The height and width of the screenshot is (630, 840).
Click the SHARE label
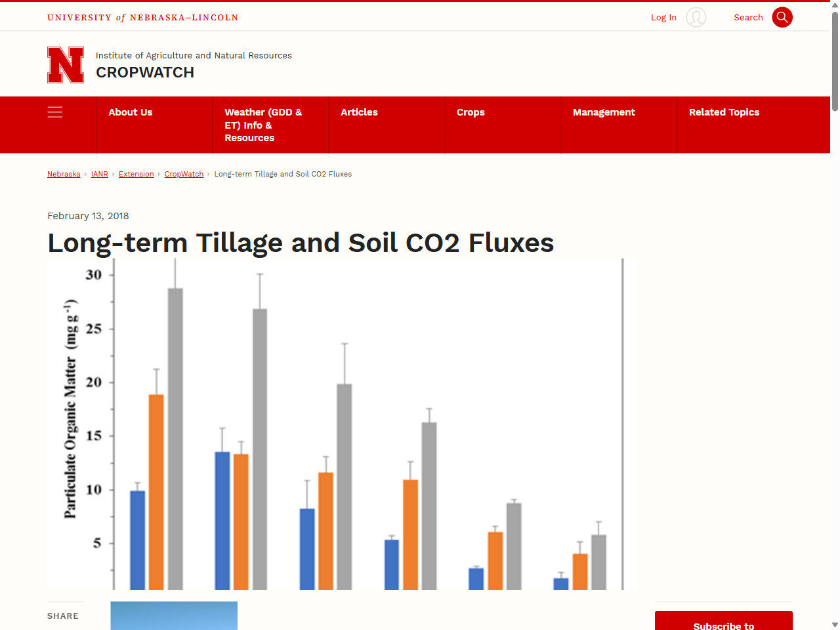tap(63, 616)
